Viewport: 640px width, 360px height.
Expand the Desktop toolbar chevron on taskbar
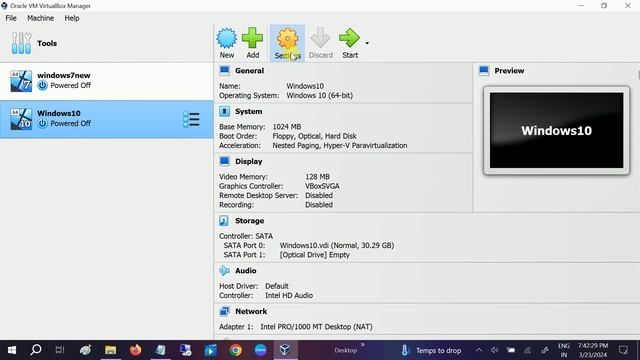363,345
